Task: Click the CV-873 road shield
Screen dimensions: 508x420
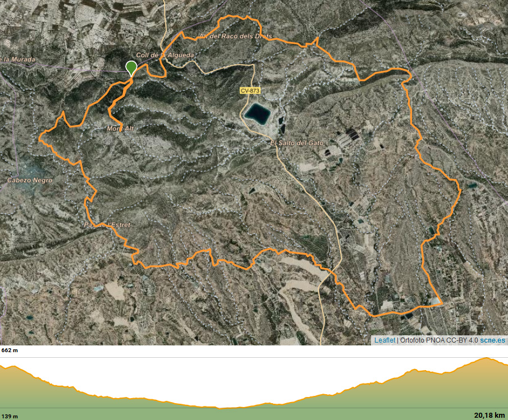Action: tap(250, 91)
